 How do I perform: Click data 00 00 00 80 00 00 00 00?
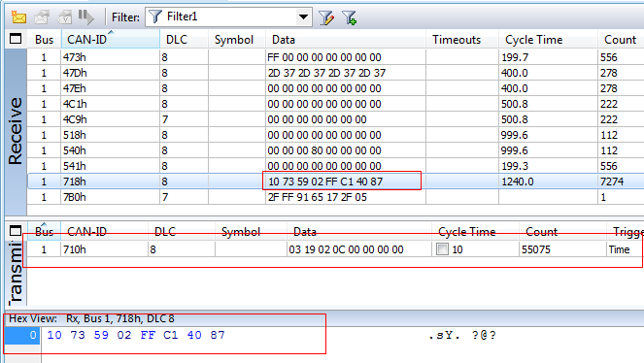tap(324, 150)
